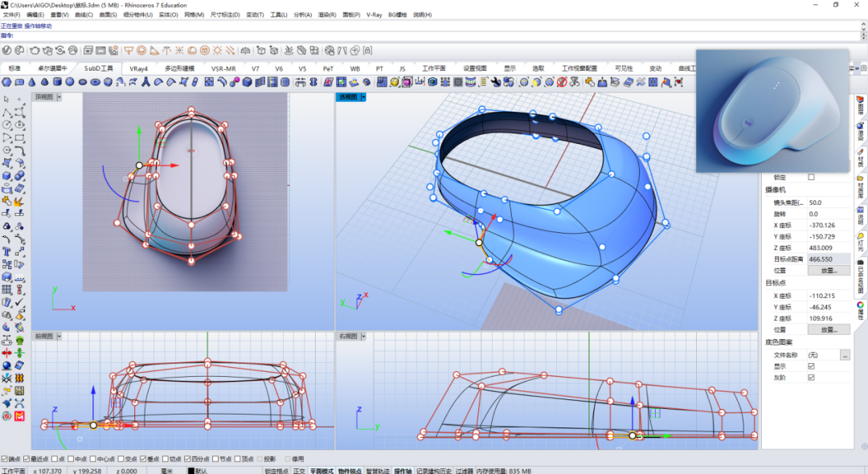Screen dimensions: 868x474
Task: Toggle the 四分点 osnap checkbox
Action: point(187,459)
